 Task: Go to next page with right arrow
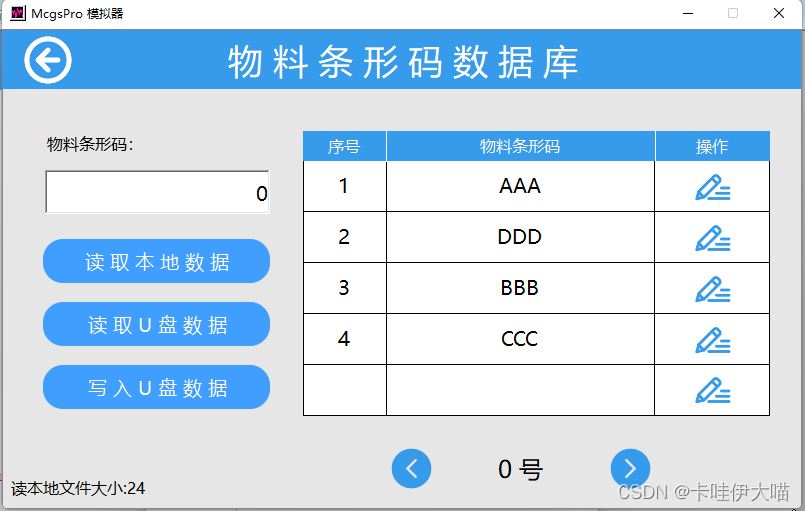(630, 468)
